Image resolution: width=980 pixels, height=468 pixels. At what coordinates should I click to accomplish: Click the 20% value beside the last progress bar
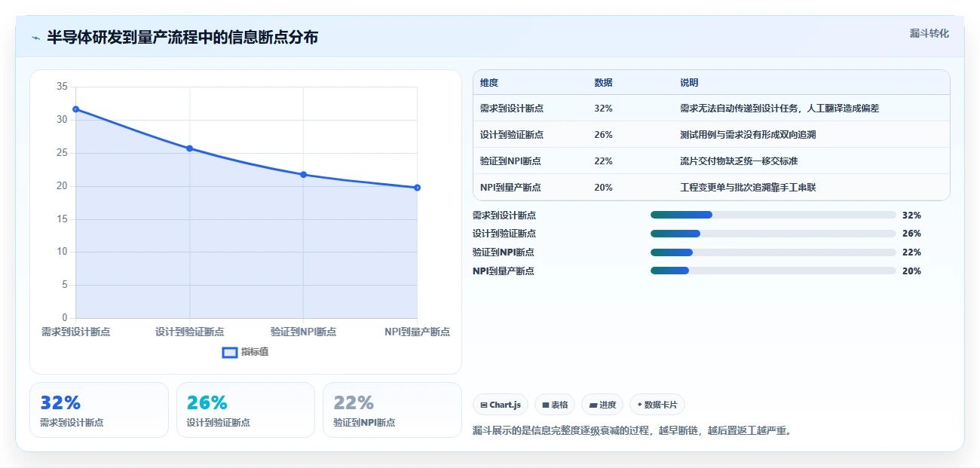click(x=911, y=271)
